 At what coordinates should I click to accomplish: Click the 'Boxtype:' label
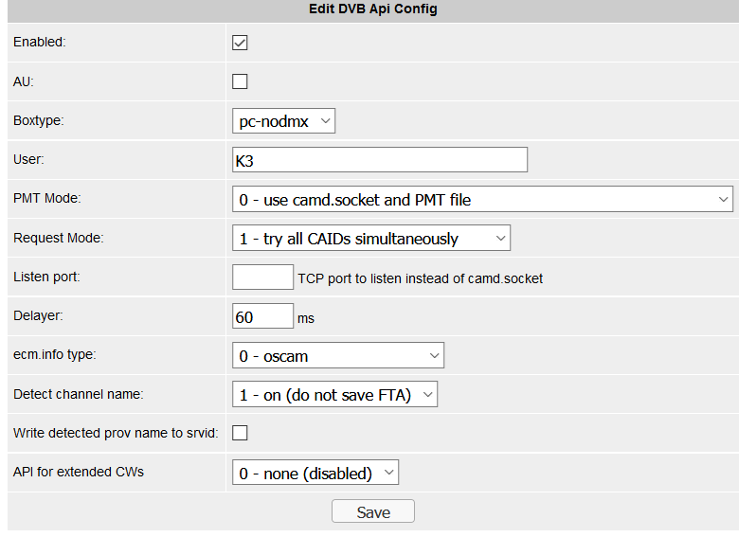click(x=39, y=121)
